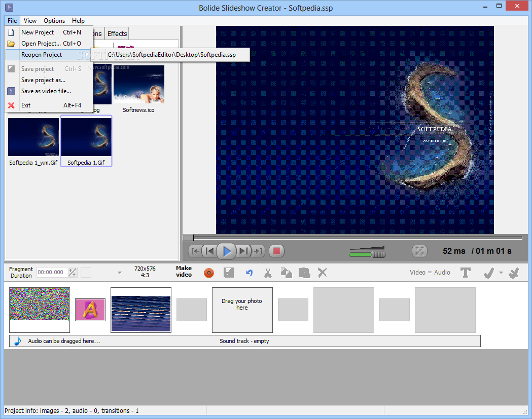Open the View menu
The width and height of the screenshot is (532, 419).
(30, 21)
